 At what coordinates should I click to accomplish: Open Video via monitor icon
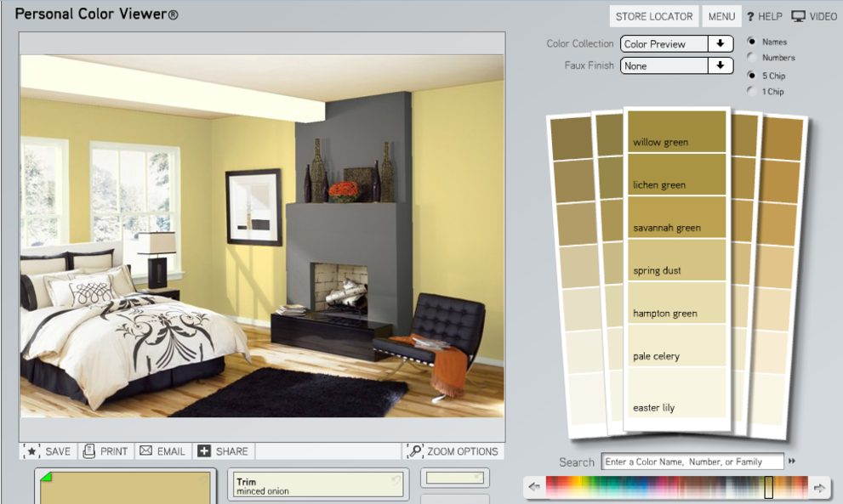click(798, 16)
